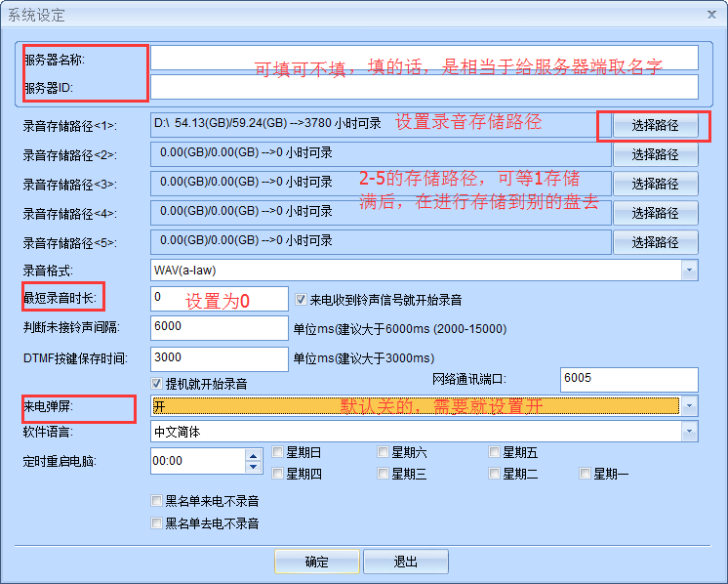Screen dimensions: 728x584
Task: Open the 软件语言 language dropdown
Action: point(689,432)
